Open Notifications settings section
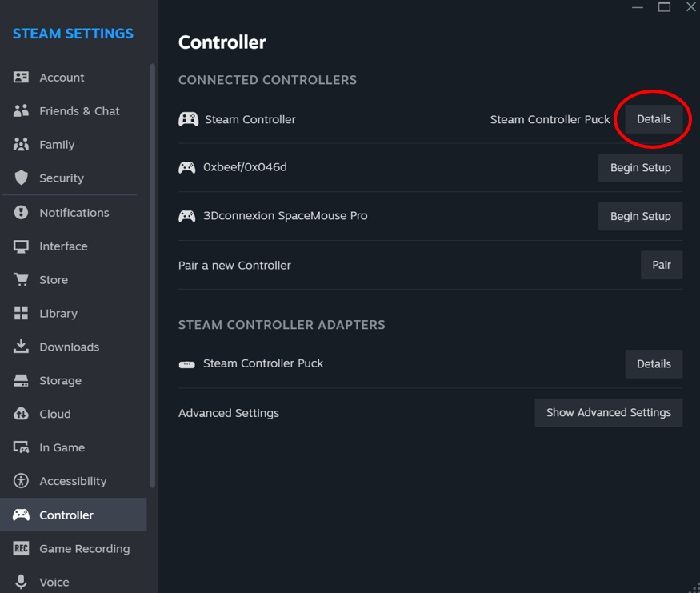This screenshot has width=700, height=593. (x=74, y=213)
